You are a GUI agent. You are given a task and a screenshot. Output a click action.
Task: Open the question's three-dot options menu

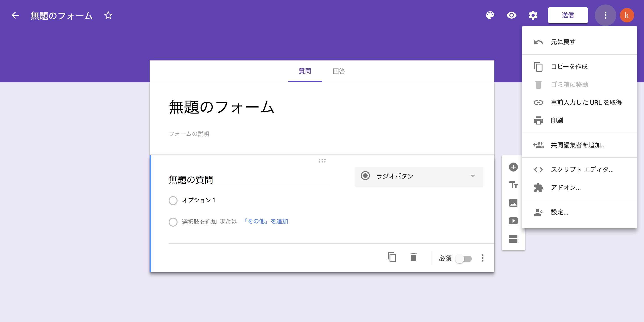[483, 258]
